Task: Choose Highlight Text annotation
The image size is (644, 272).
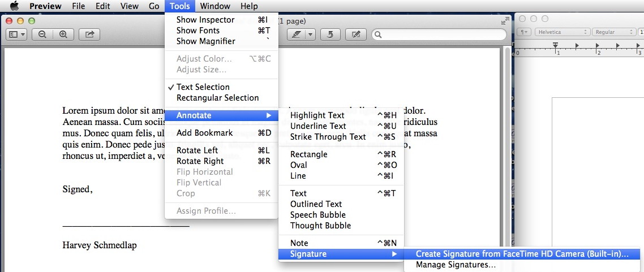Action: coord(341,115)
